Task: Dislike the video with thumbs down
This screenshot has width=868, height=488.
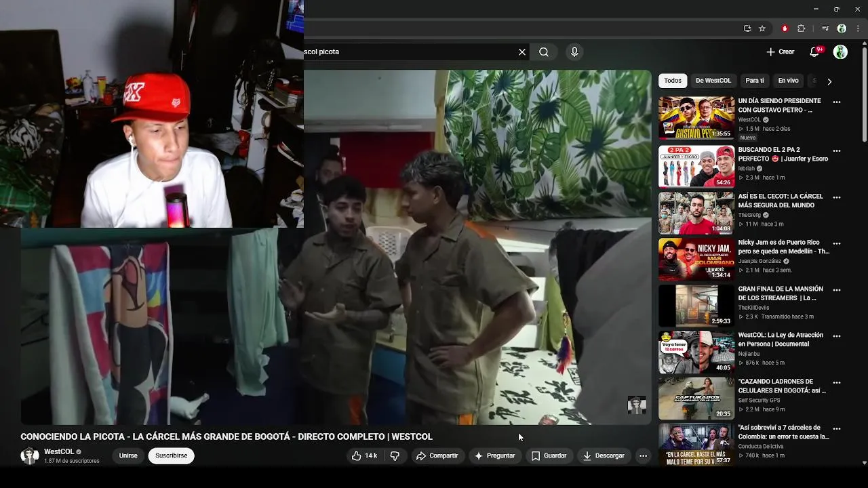Action: 395,455
